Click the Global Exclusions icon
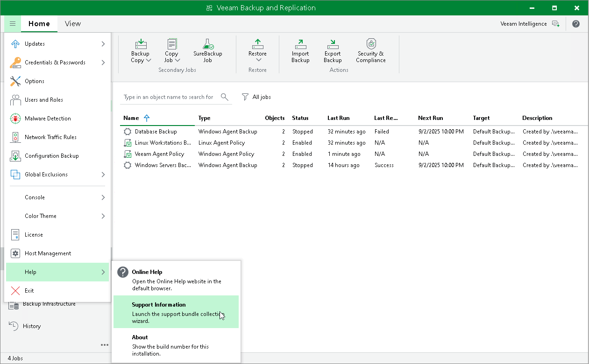The width and height of the screenshot is (589, 364). 15,175
